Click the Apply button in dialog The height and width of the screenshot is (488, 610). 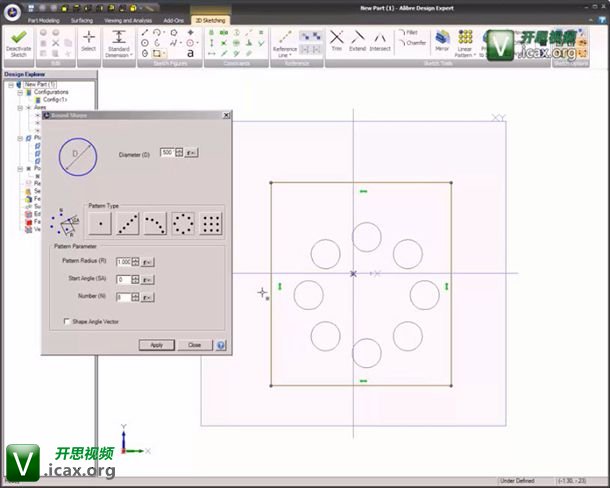pos(157,345)
